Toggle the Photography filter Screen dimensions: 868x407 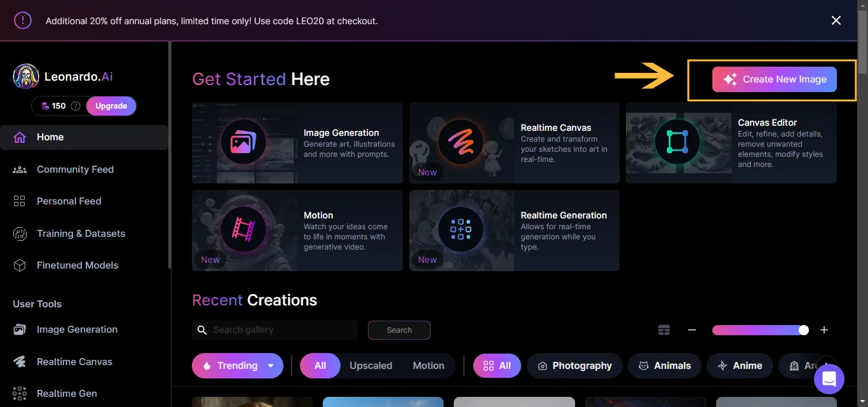[x=574, y=365]
